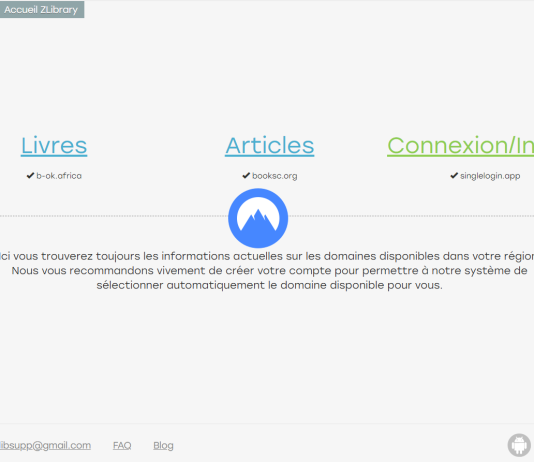Click the Android app icon
Screen dimensions: 534x462
pyautogui.click(x=519, y=445)
